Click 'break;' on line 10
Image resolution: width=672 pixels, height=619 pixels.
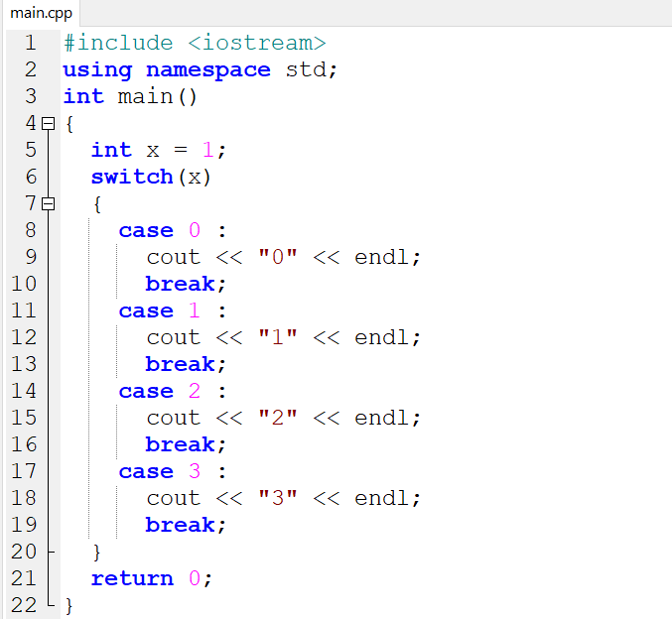pos(186,284)
